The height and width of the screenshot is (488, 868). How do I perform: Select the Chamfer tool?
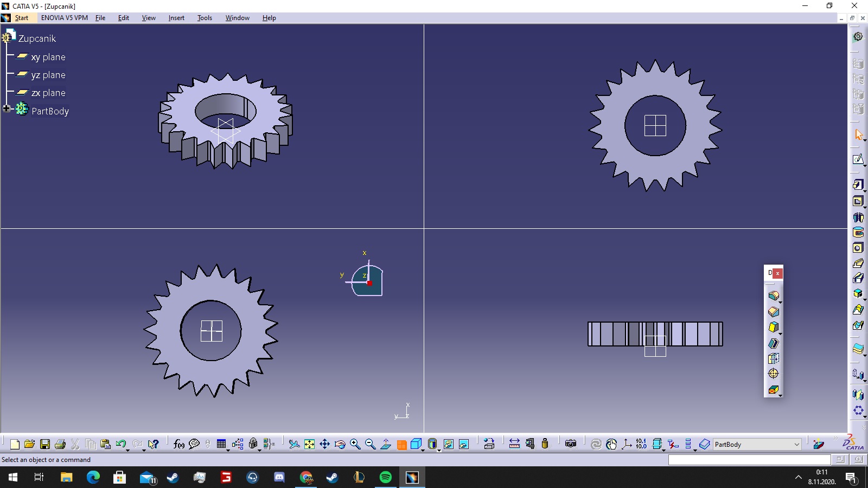click(x=773, y=312)
